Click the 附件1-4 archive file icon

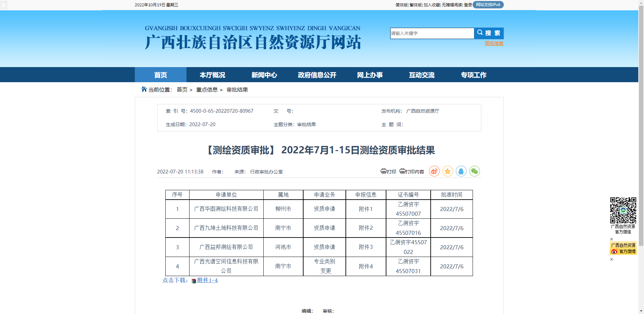click(x=194, y=281)
